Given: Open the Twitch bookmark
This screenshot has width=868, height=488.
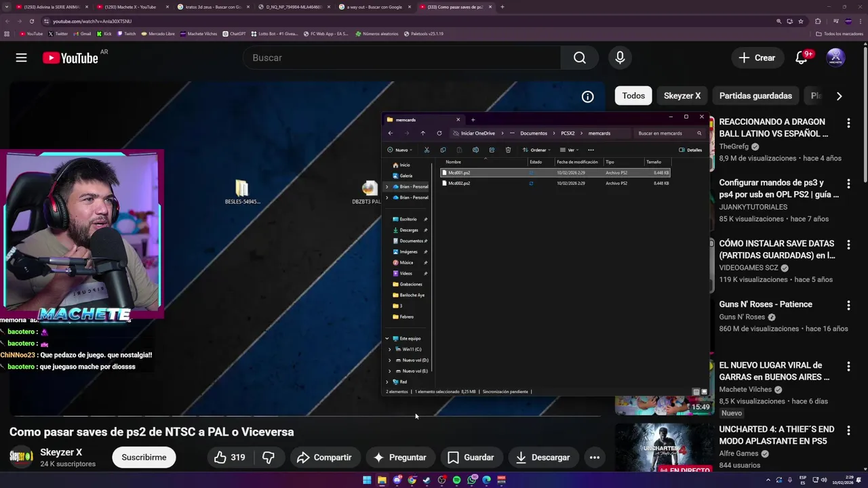Looking at the screenshot, I should (127, 33).
